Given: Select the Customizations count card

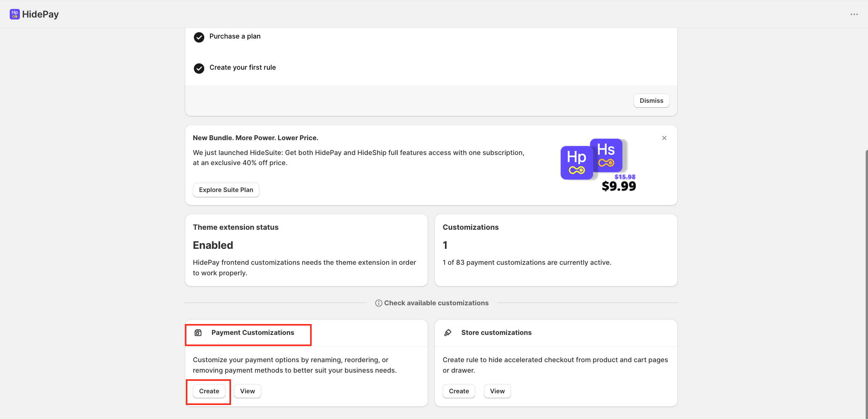Looking at the screenshot, I should pyautogui.click(x=556, y=250).
